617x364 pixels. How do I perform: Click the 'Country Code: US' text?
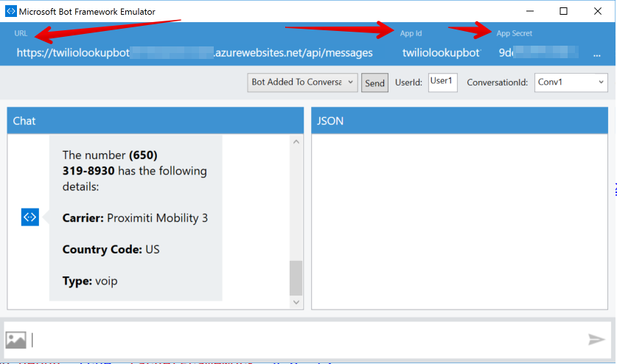(x=111, y=250)
